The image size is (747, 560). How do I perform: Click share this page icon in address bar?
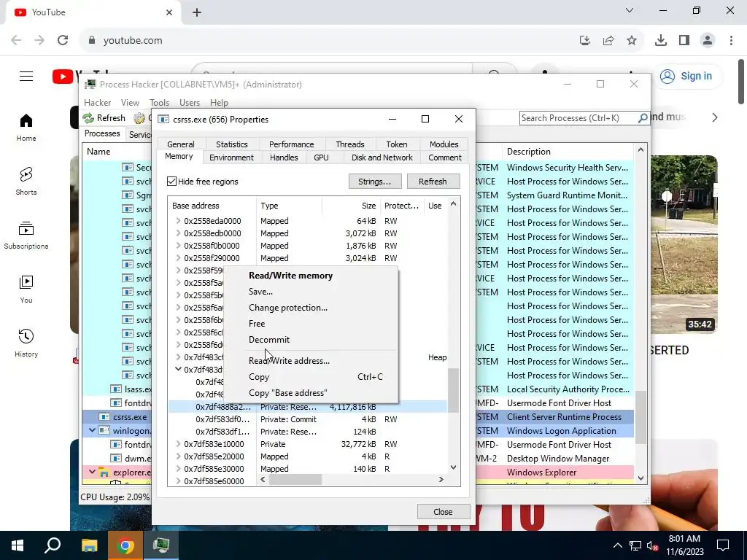click(608, 41)
